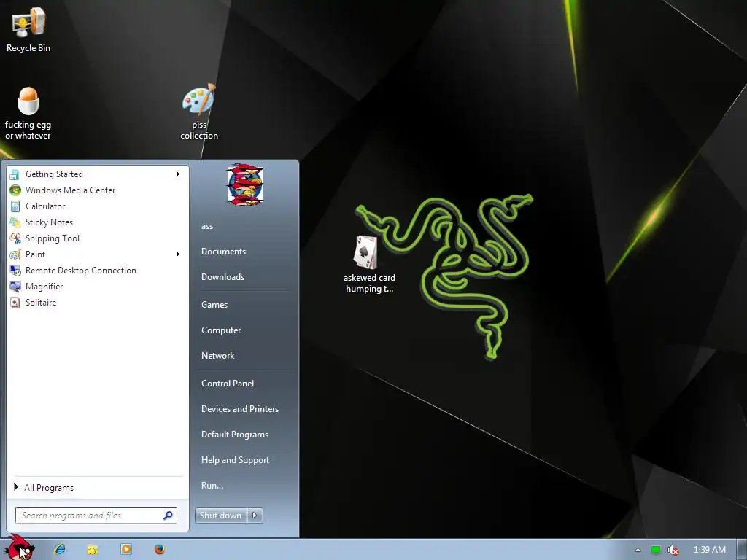The image size is (747, 560).
Task: Open Shut down options arrow
Action: click(x=255, y=516)
